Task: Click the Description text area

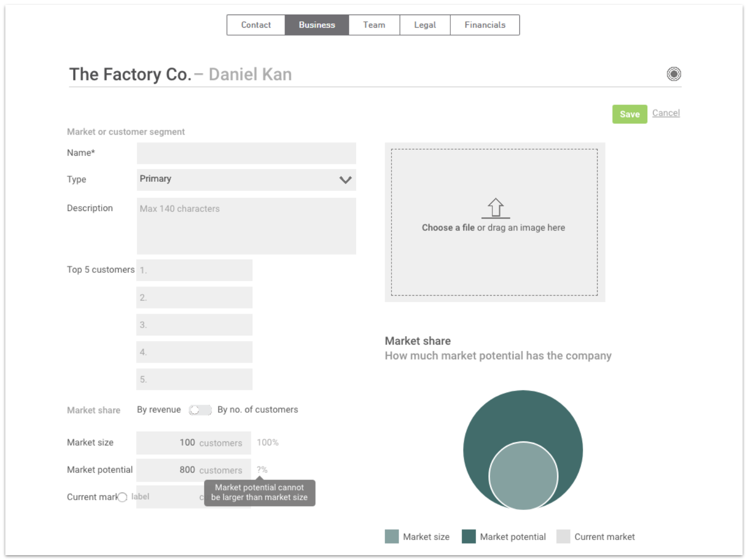Action: [246, 226]
